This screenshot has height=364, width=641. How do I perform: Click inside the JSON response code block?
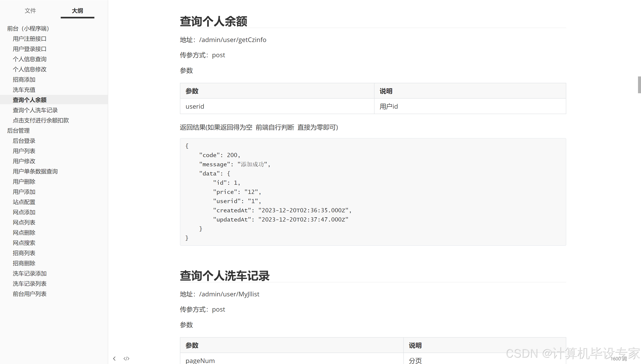point(373,192)
